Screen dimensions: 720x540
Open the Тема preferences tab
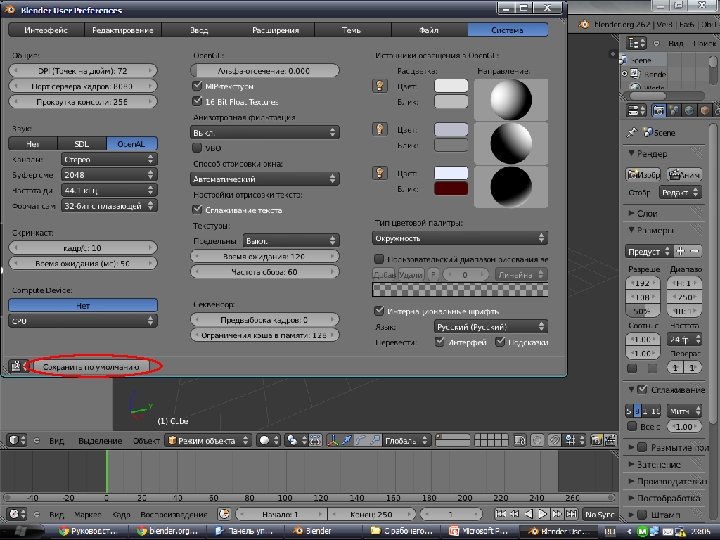coord(351,30)
